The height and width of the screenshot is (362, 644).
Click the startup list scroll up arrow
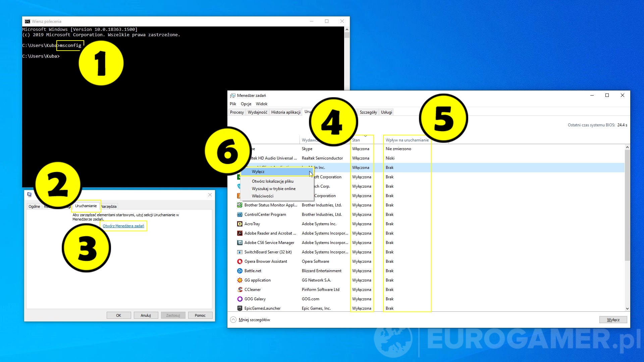coord(627,147)
